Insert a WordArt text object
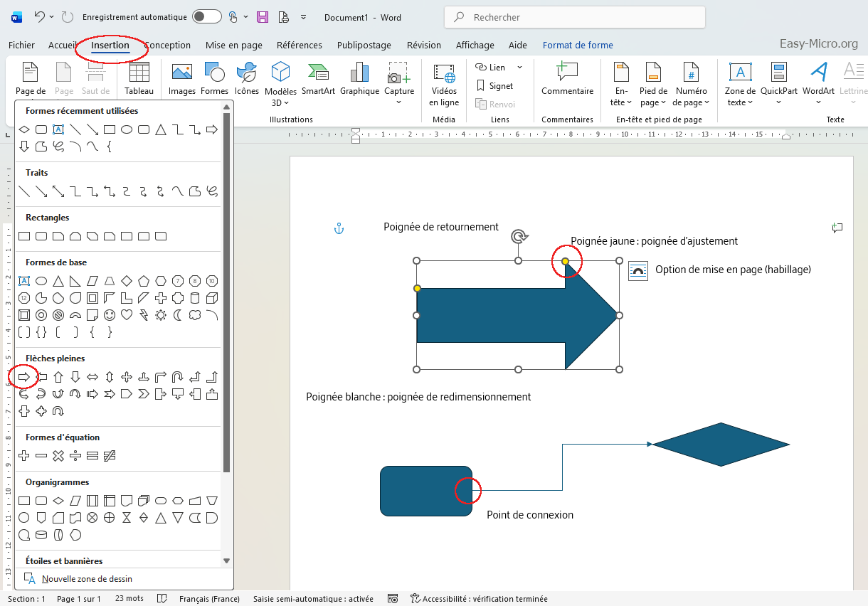This screenshot has height=606, width=868. click(818, 78)
